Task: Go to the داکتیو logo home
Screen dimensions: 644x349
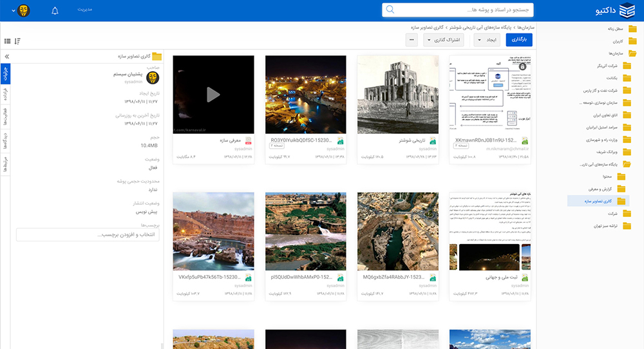Action: click(615, 10)
